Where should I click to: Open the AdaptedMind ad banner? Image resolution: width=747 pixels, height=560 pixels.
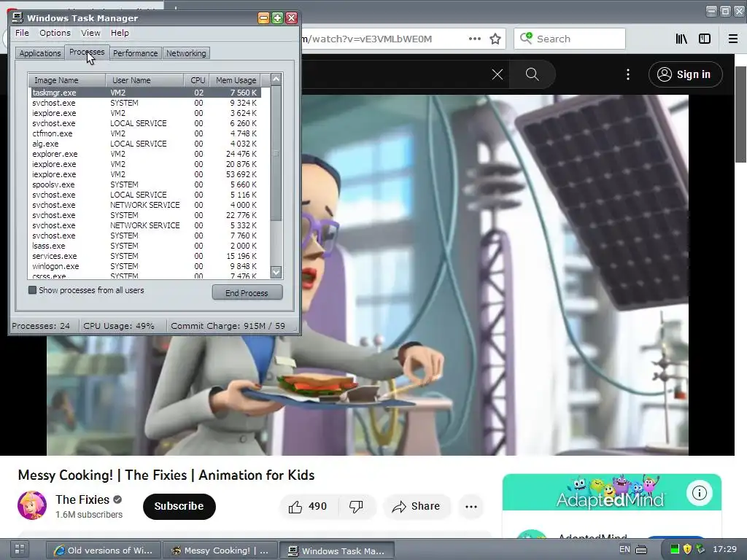point(612,492)
